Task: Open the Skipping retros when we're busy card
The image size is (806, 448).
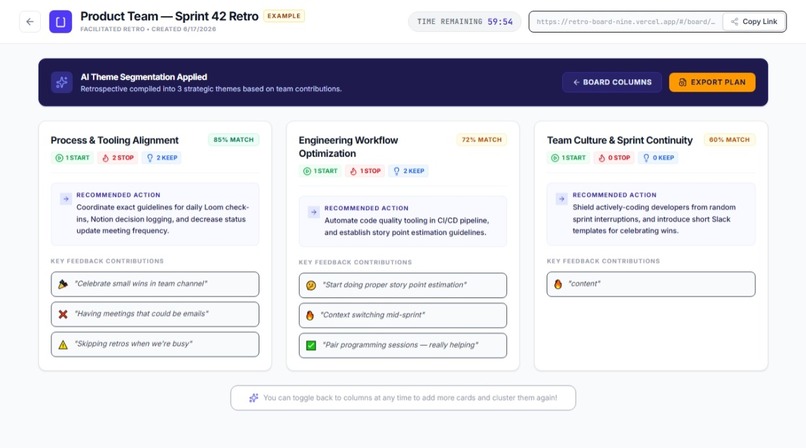Action: (x=155, y=344)
